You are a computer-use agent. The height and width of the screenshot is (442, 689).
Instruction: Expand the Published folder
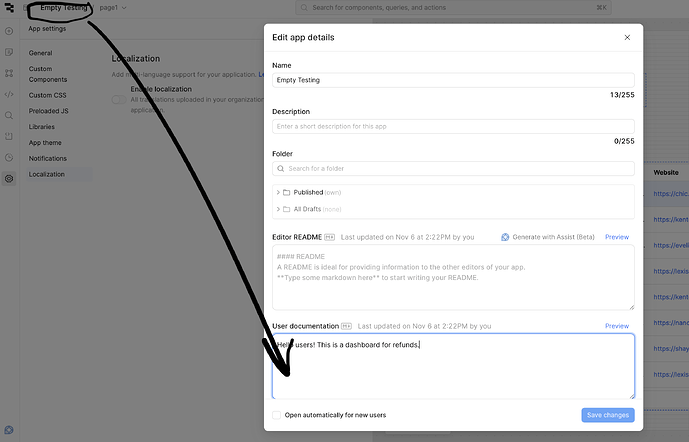tap(278, 192)
